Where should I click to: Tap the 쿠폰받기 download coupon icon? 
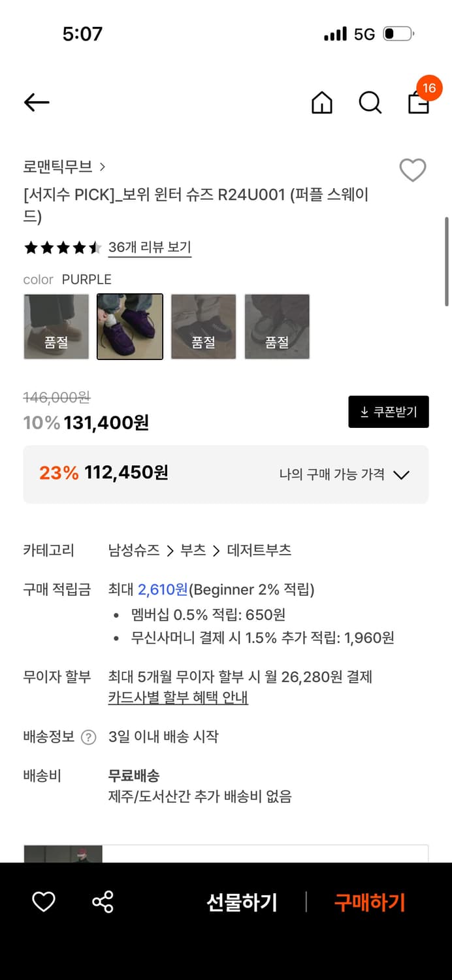point(389,412)
